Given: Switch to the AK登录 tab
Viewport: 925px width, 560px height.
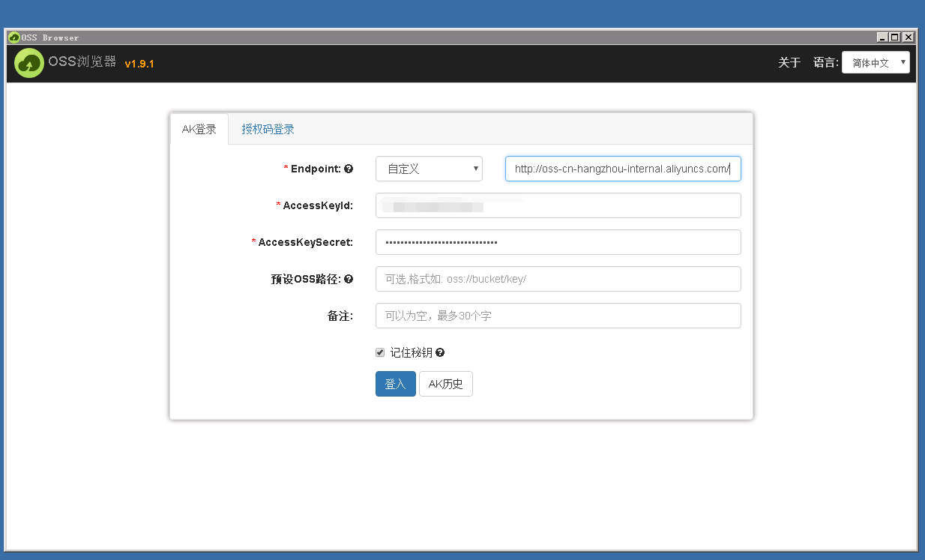Looking at the screenshot, I should pos(199,129).
